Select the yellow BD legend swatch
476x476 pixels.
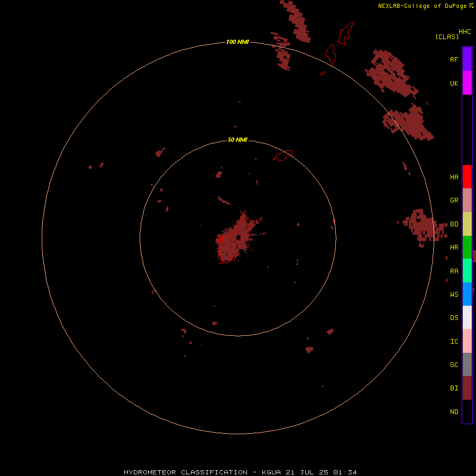click(467, 224)
